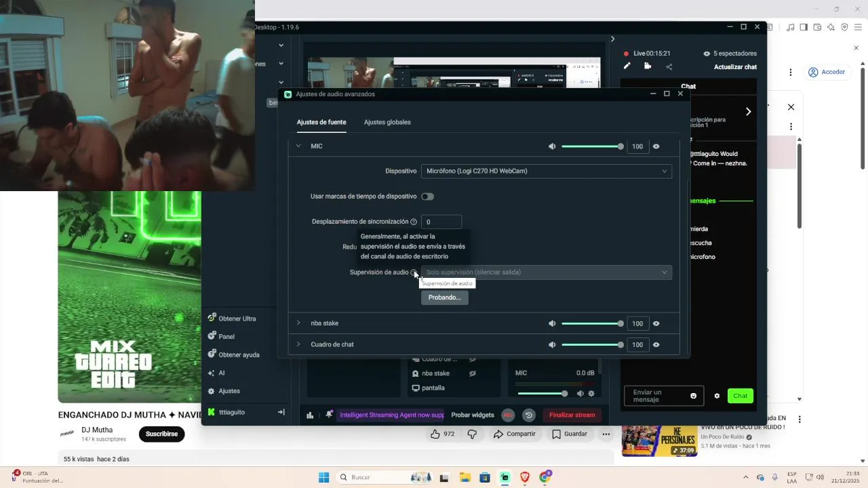Open chat settings gear next to Chat button
This screenshot has height=488, width=868.
pyautogui.click(x=717, y=396)
